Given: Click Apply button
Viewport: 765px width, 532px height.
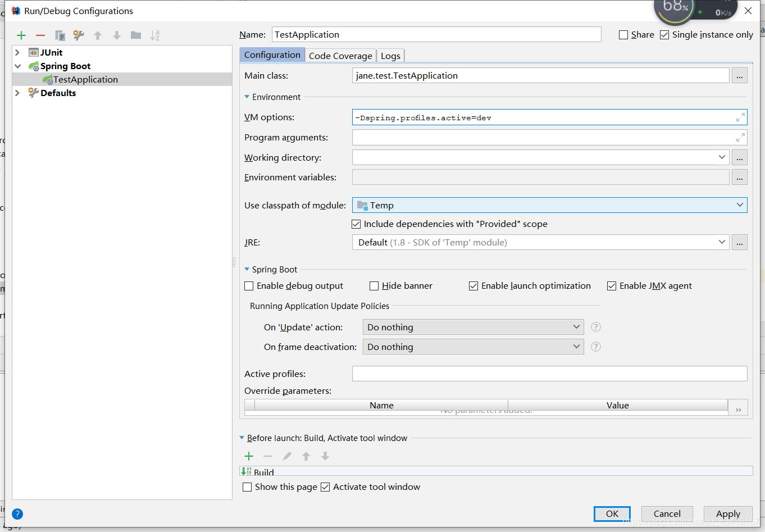Looking at the screenshot, I should click(728, 513).
